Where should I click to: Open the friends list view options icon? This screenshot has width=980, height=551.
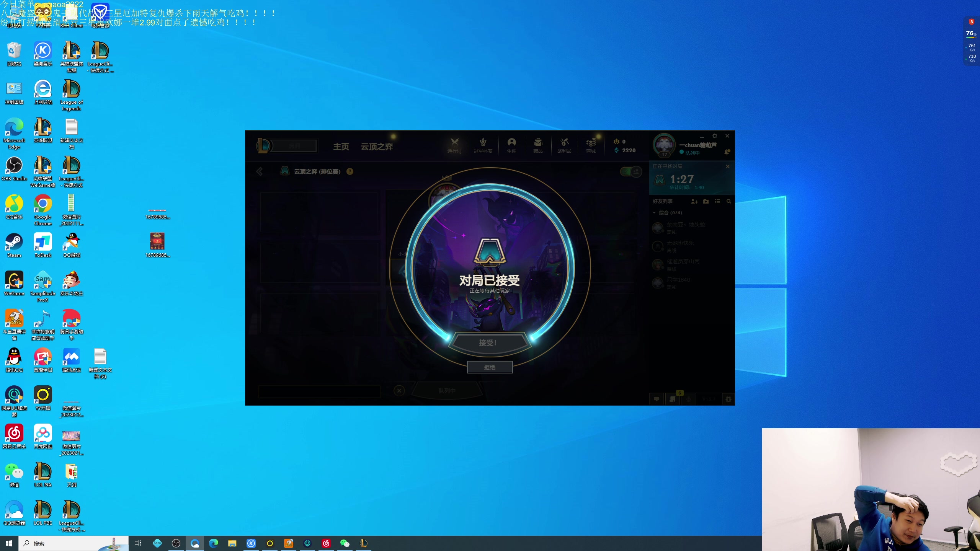click(717, 201)
